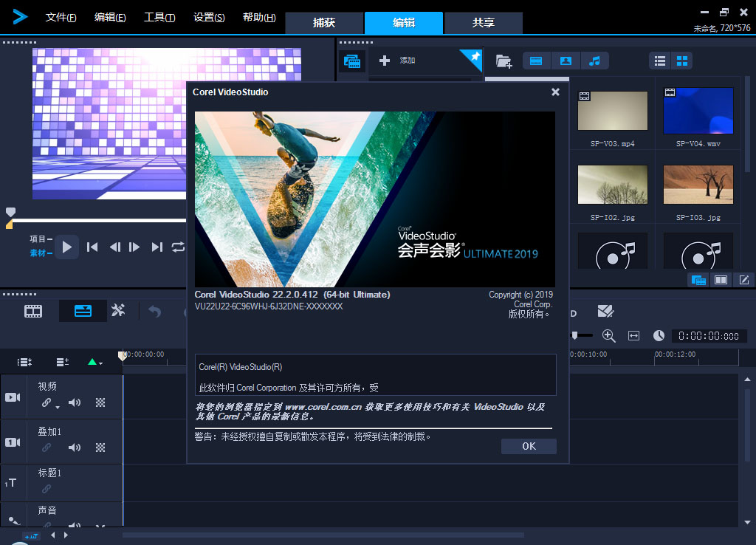Open the 编辑(E) menu
Image resolution: width=756 pixels, height=545 pixels.
coord(110,18)
